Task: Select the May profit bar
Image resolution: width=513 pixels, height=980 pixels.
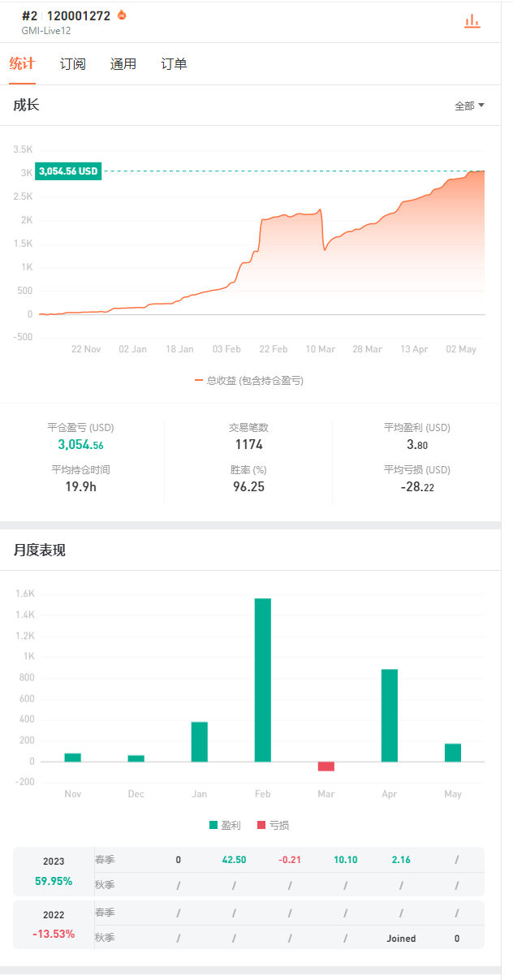Action: click(453, 753)
